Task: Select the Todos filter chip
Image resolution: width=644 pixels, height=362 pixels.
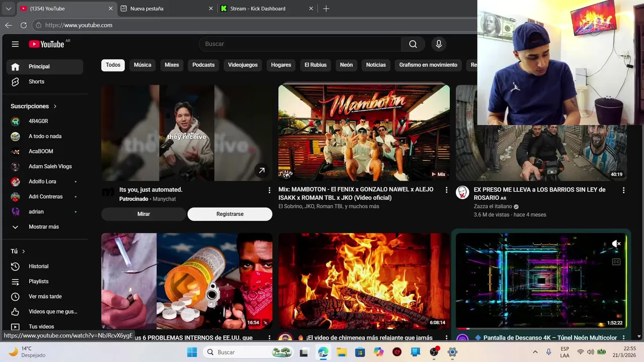Action: pyautogui.click(x=113, y=65)
